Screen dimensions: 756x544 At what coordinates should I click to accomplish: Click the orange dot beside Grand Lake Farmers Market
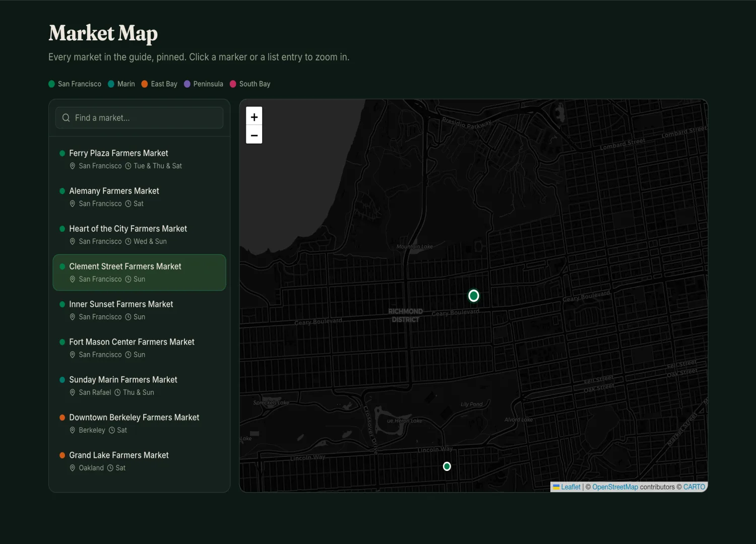click(62, 455)
